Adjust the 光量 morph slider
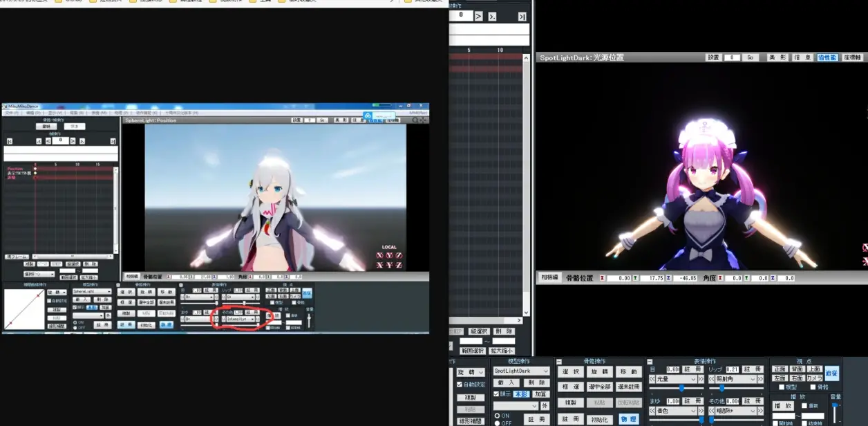Screen dimensions: 868x426 coord(677,388)
